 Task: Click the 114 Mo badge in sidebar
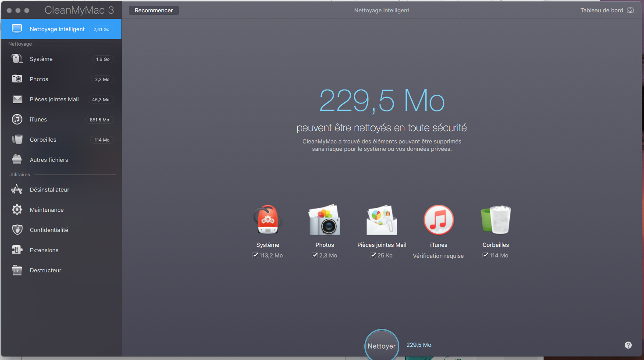tap(102, 140)
